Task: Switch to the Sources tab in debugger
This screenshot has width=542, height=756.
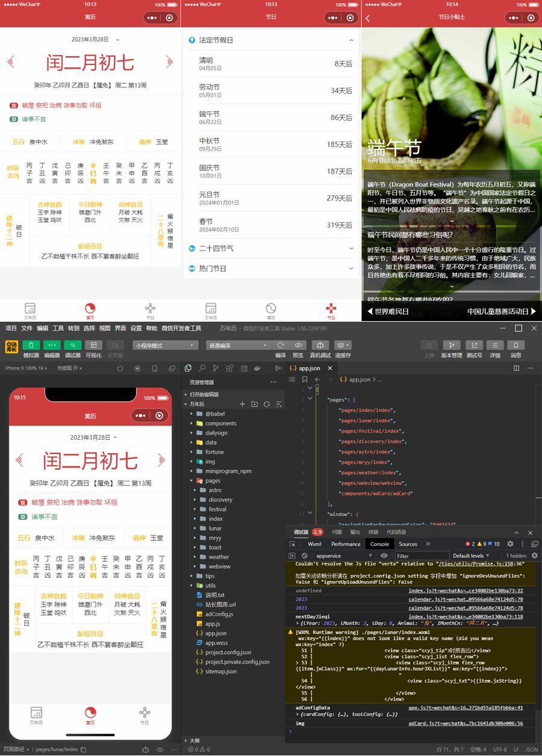Action: [x=408, y=544]
